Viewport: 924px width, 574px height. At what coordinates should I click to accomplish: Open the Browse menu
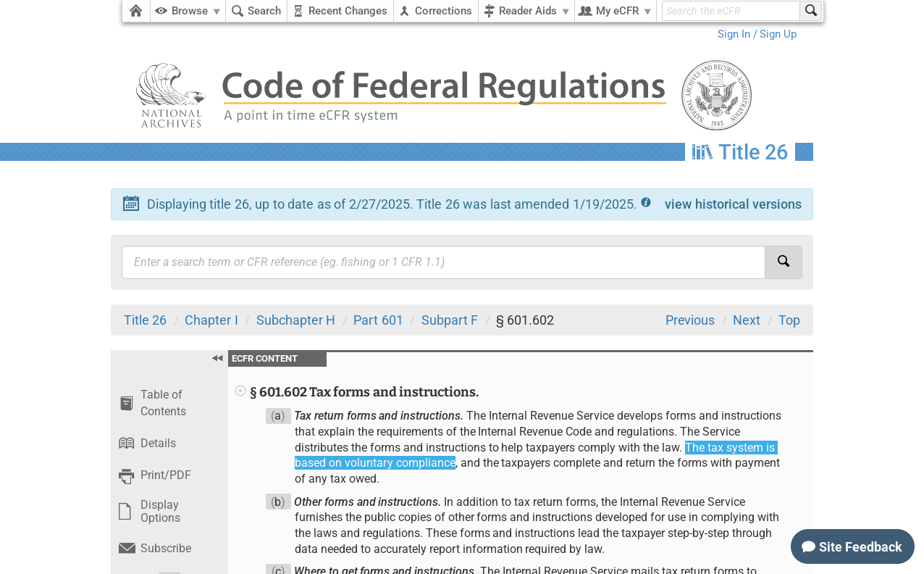coord(188,11)
